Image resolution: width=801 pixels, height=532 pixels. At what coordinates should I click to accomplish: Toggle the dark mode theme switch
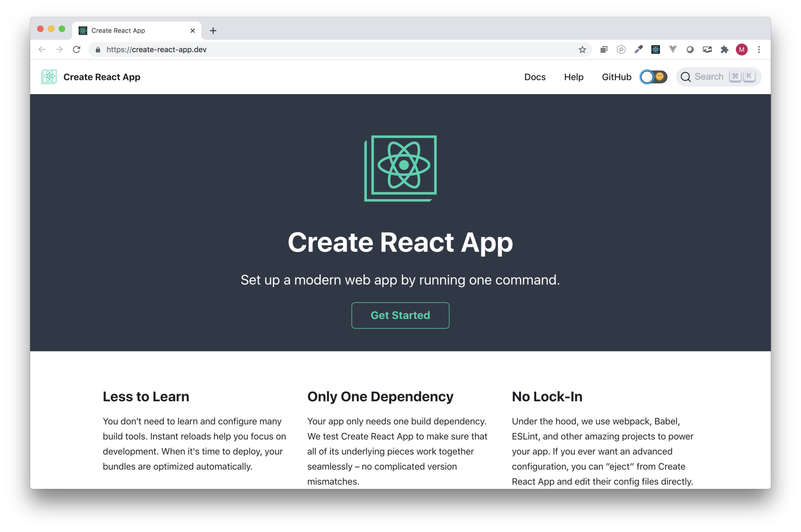tap(653, 77)
